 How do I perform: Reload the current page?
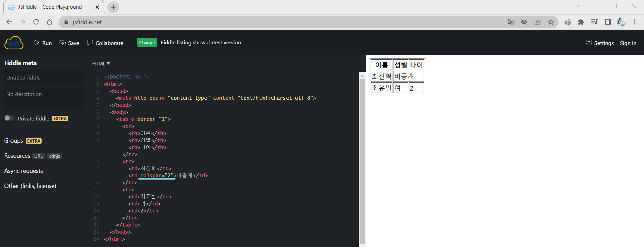(x=36, y=22)
